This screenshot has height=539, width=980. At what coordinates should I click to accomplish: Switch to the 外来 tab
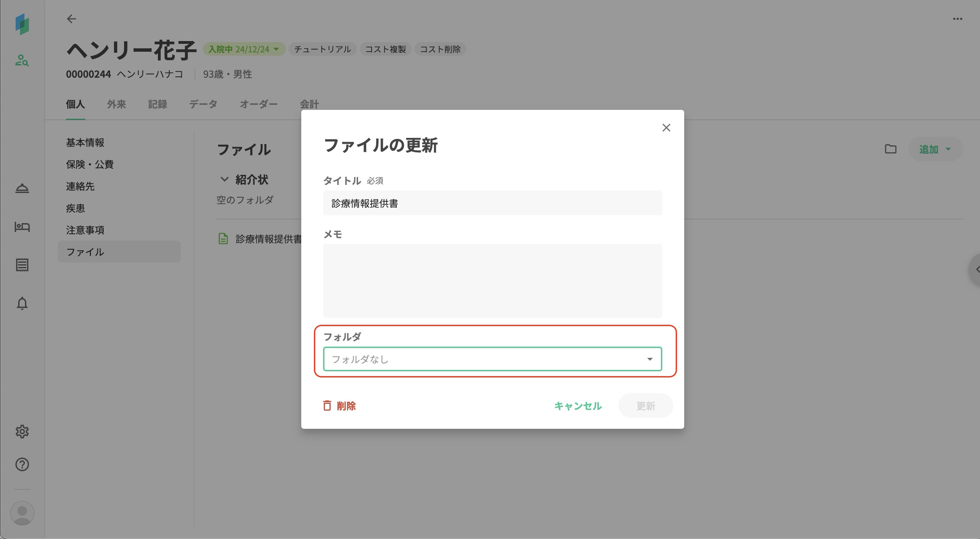(116, 104)
